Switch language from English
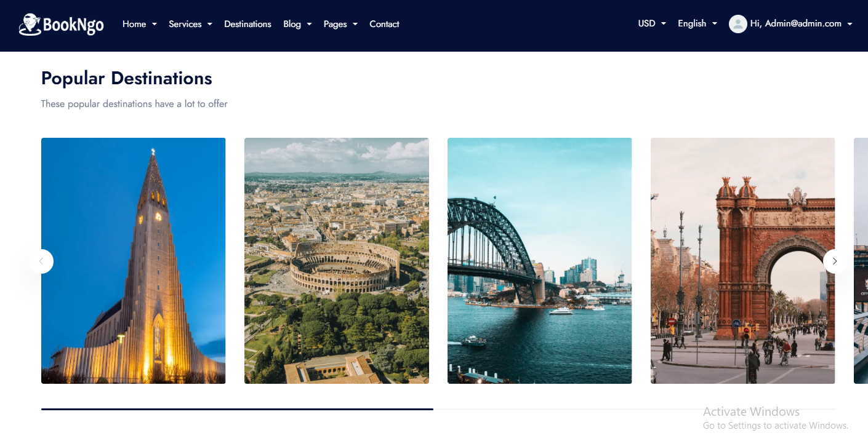This screenshot has width=868, height=441. (697, 23)
